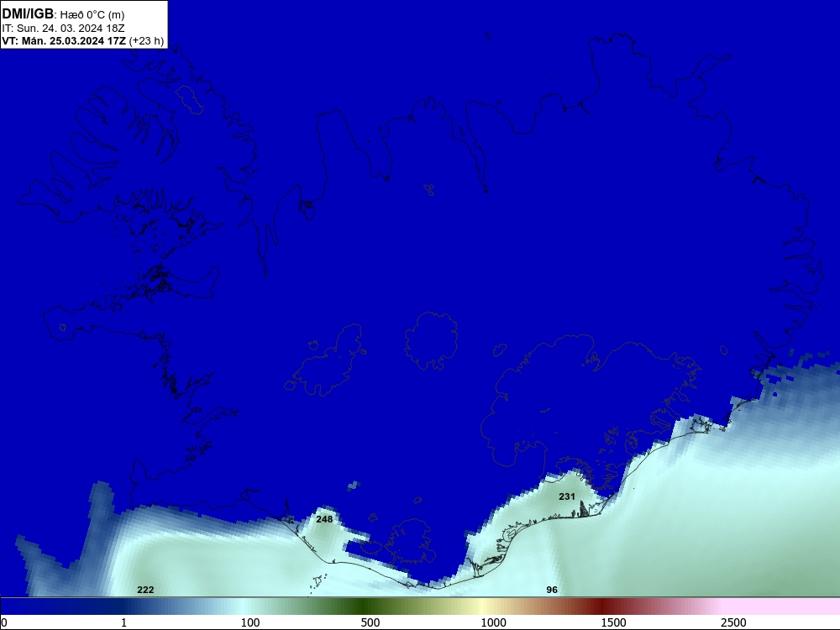Click the 222 height value on map
This screenshot has height=630, width=840.
coord(145,590)
